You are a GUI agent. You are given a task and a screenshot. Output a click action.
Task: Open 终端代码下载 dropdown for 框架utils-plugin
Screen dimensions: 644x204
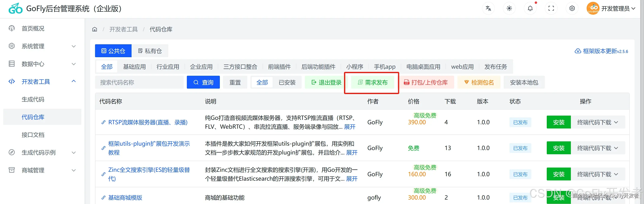598,148
